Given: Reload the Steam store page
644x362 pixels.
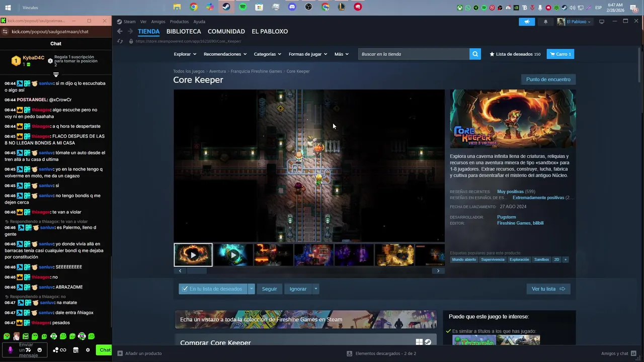Looking at the screenshot, I should (x=120, y=41).
